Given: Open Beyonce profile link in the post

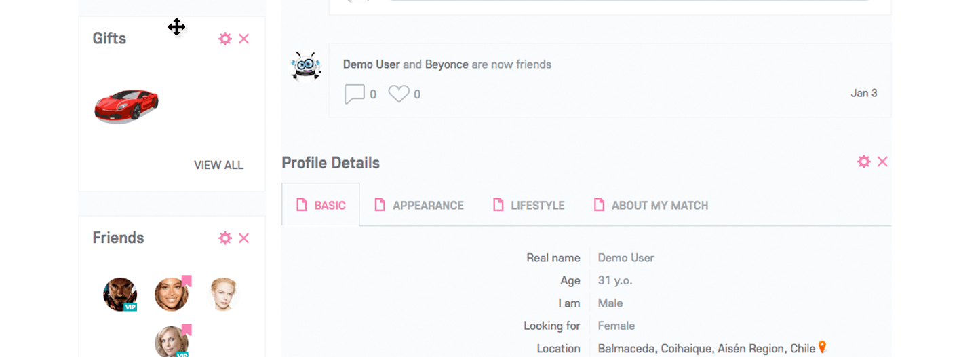Looking at the screenshot, I should pyautogui.click(x=447, y=64).
